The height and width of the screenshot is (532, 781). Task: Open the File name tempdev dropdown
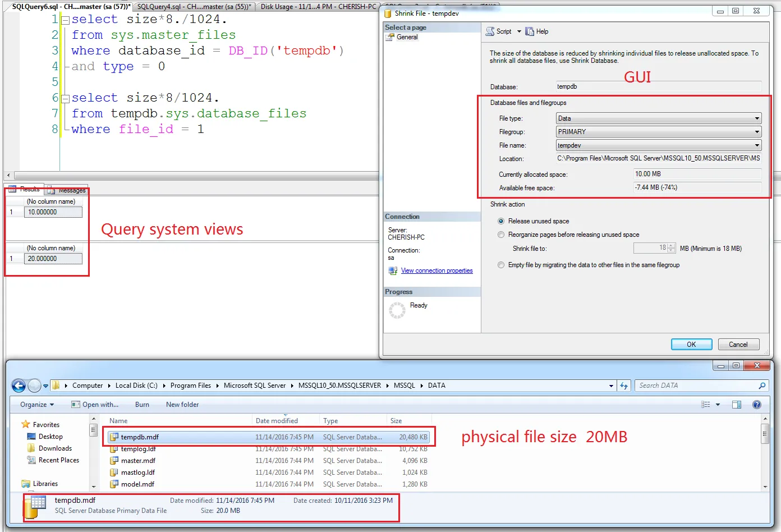(x=757, y=145)
